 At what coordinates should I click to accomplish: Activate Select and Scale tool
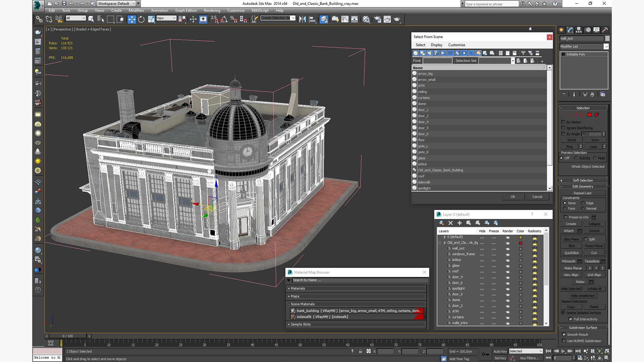pos(151,19)
